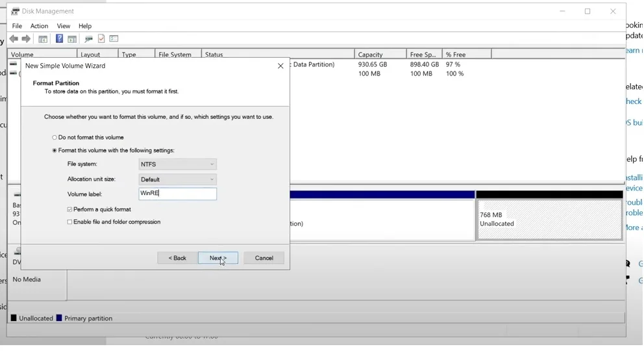The width and height of the screenshot is (644, 351).
Task: Click the 'Primary partition' legend label
Action: [x=88, y=318]
